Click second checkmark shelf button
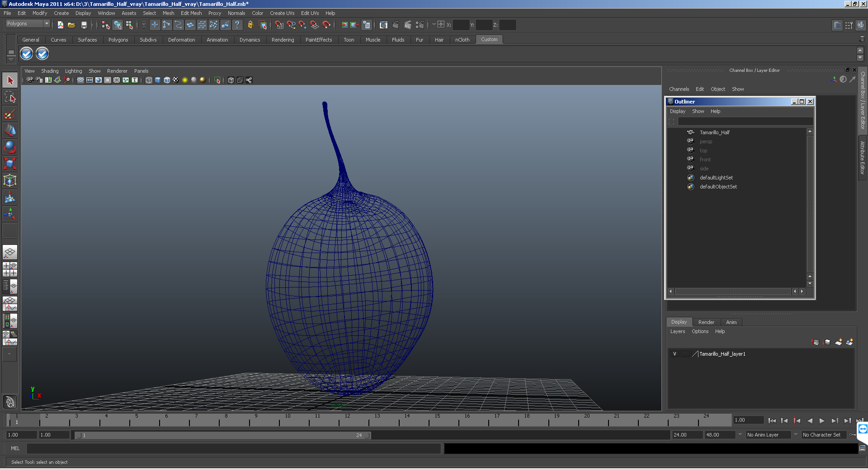 point(42,54)
